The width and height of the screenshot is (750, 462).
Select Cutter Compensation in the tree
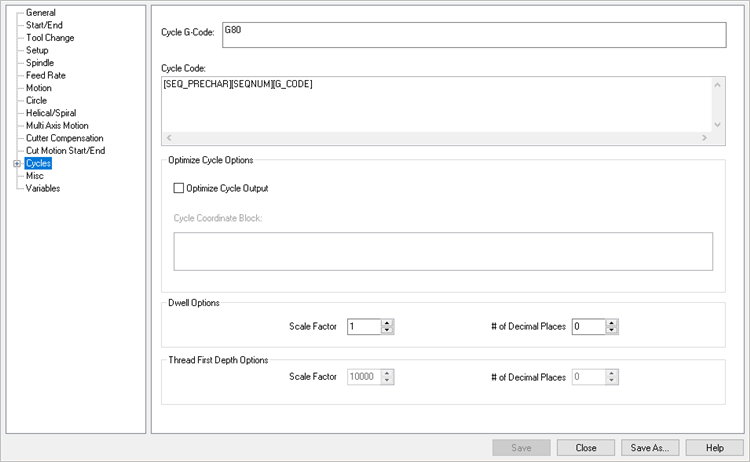(x=65, y=138)
